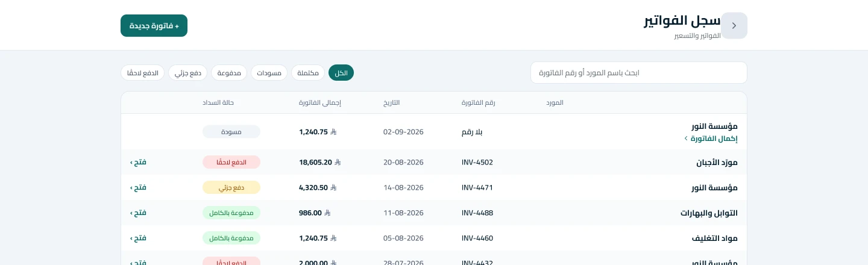The image size is (868, 265).
Task: Click date 05-08-2026
Action: 403,238
